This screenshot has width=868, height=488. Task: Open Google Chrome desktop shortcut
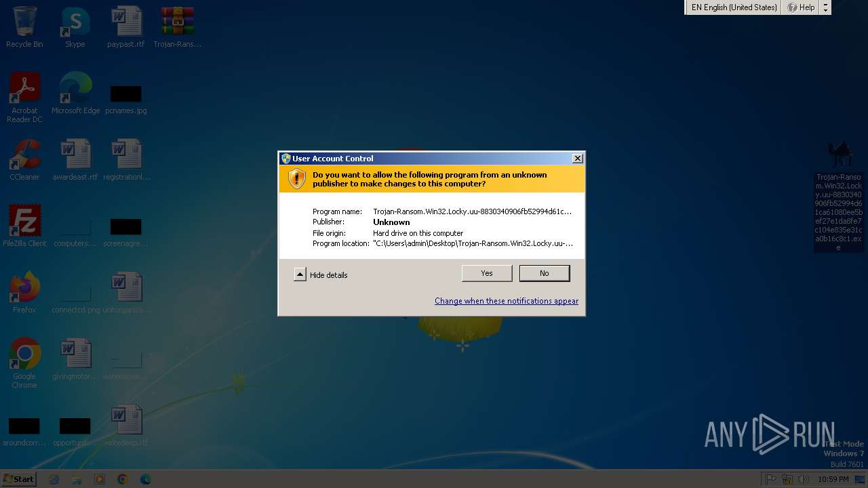coord(24,363)
